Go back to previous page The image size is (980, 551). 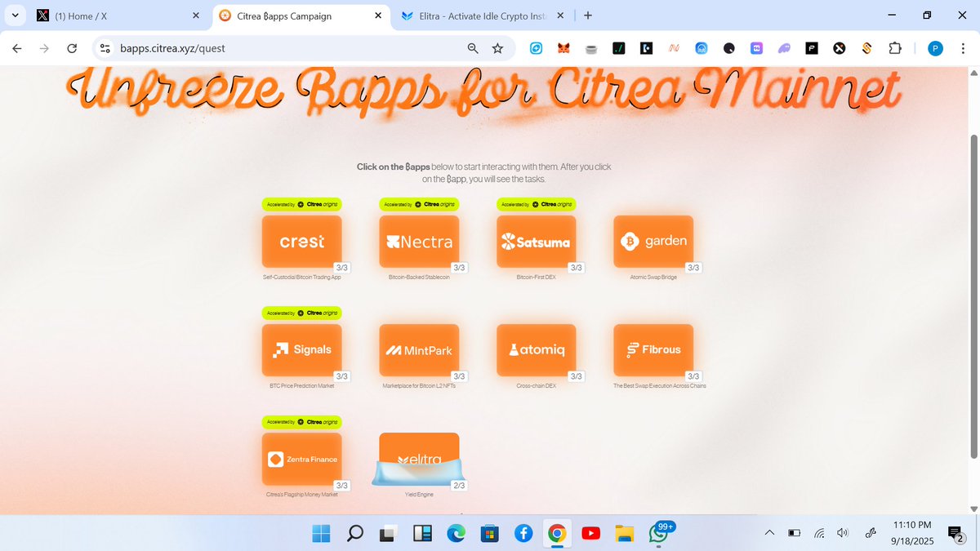coord(17,48)
